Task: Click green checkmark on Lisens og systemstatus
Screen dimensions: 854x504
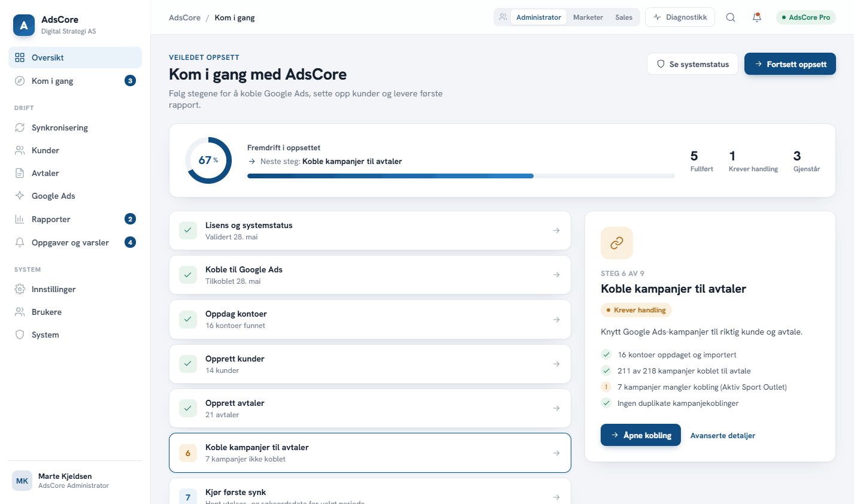Action: 188,230
